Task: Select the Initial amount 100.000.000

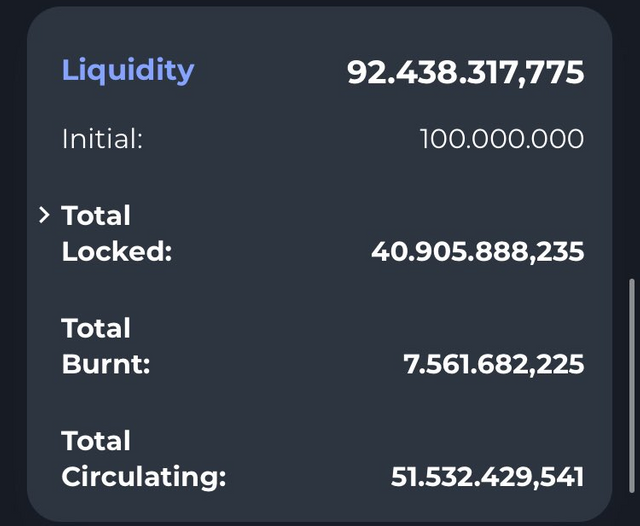Action: pos(501,138)
